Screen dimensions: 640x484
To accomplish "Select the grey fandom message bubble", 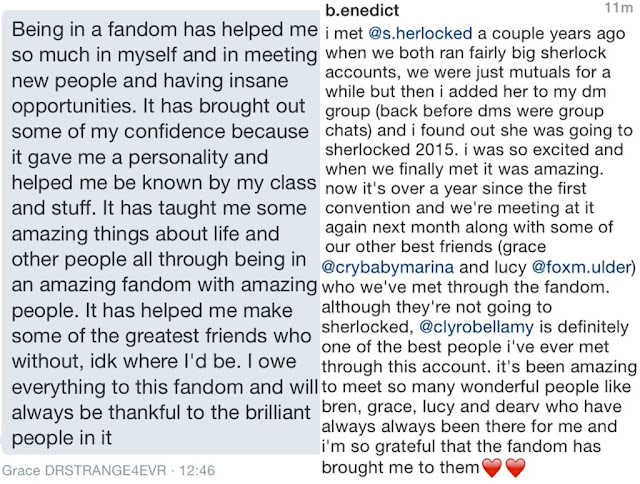I will (x=161, y=233).
